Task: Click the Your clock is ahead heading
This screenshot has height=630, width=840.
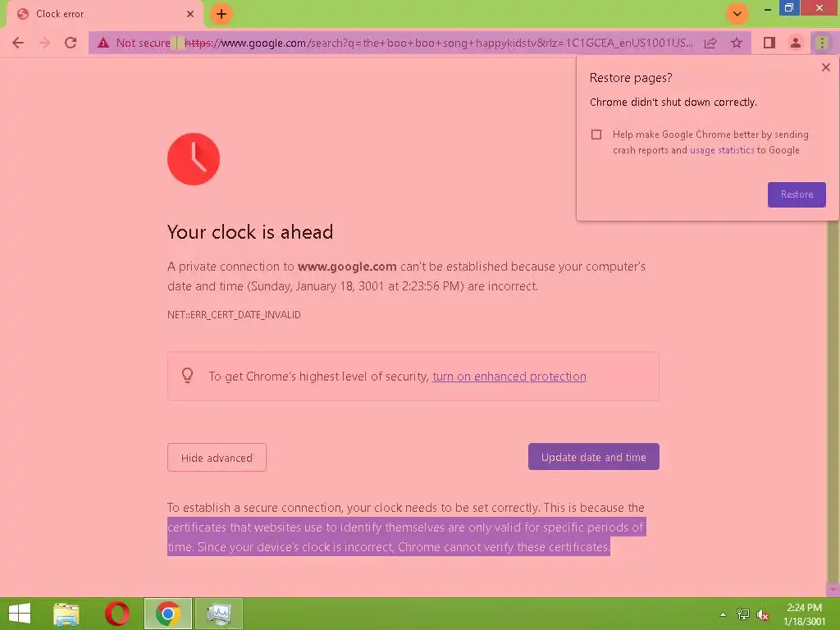Action: point(250,232)
